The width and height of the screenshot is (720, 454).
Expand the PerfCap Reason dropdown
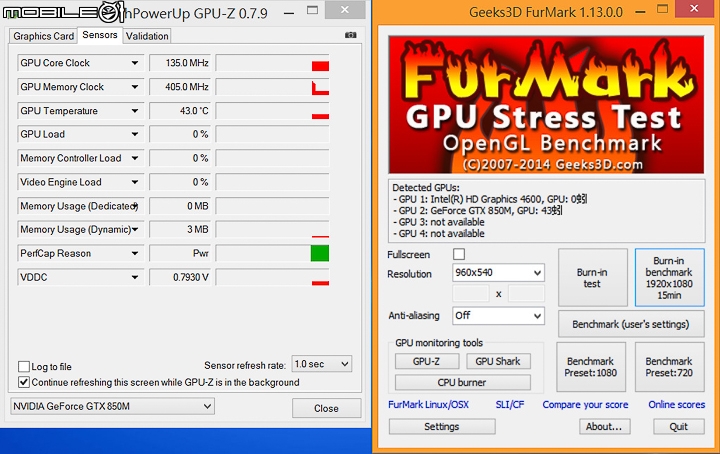[135, 253]
